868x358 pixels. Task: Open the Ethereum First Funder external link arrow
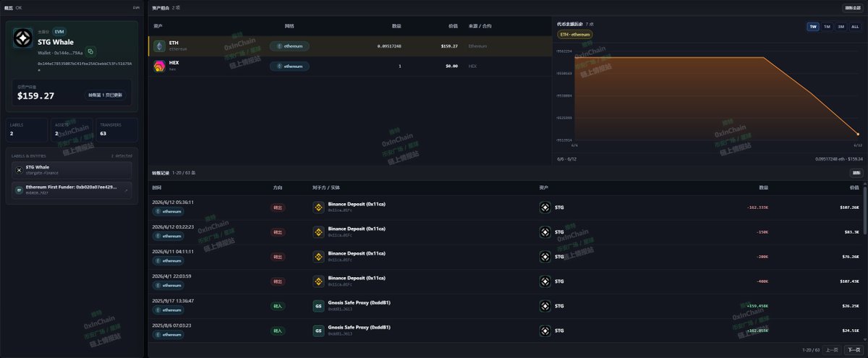(125, 190)
